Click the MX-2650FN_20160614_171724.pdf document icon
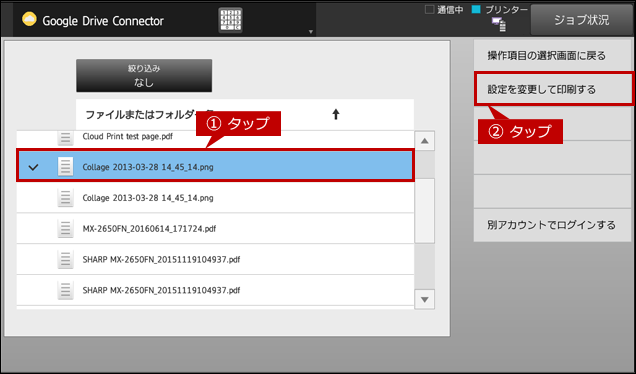This screenshot has width=636, height=374. [x=65, y=229]
